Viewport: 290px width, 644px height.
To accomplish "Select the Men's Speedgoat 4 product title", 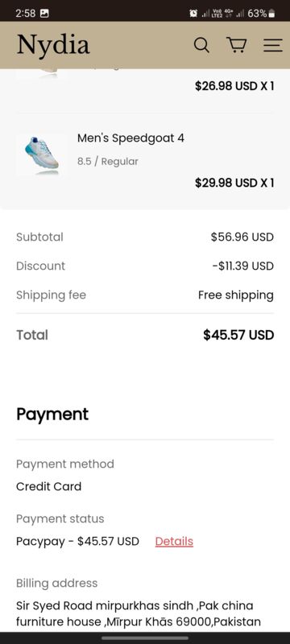I will coord(130,138).
